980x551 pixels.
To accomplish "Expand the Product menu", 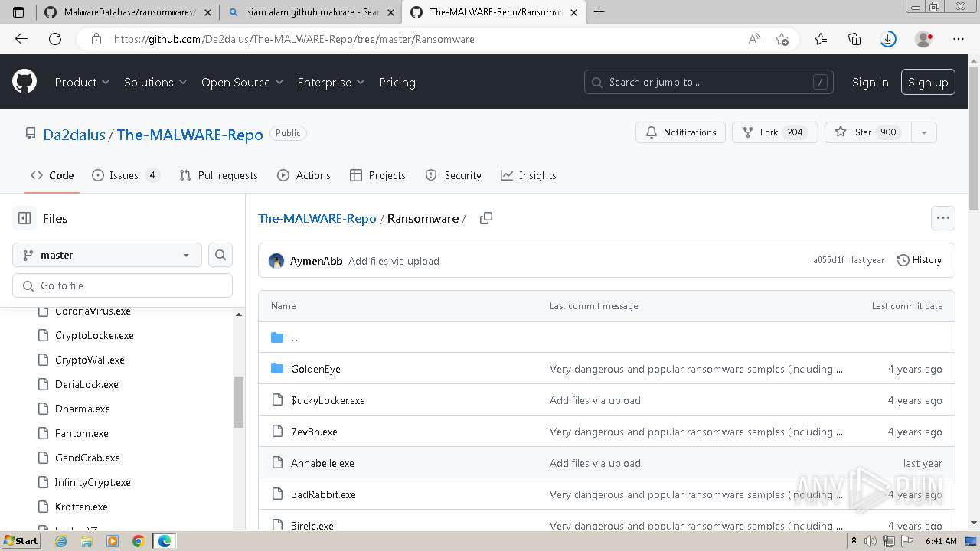I will (82, 82).
